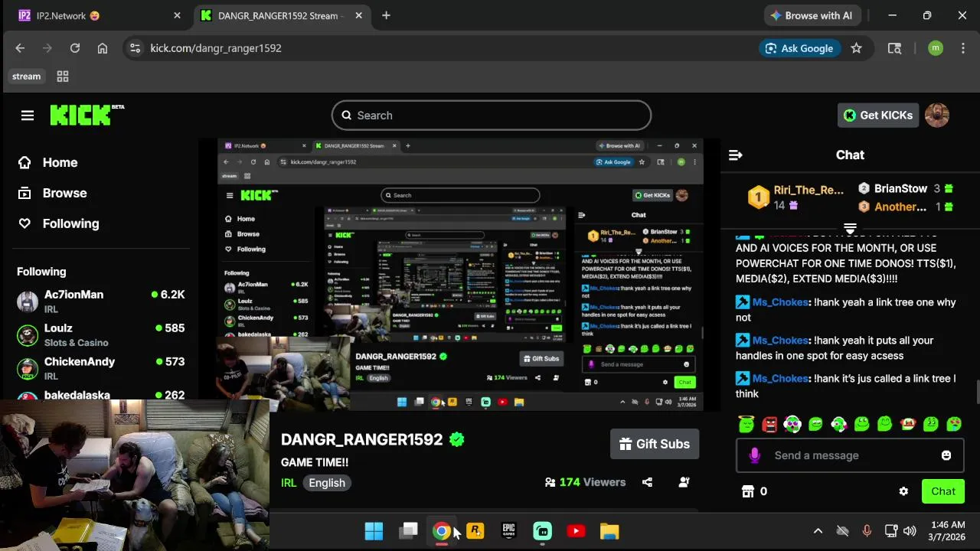Open the Rockstar Games Launcher from taskbar

click(475, 531)
